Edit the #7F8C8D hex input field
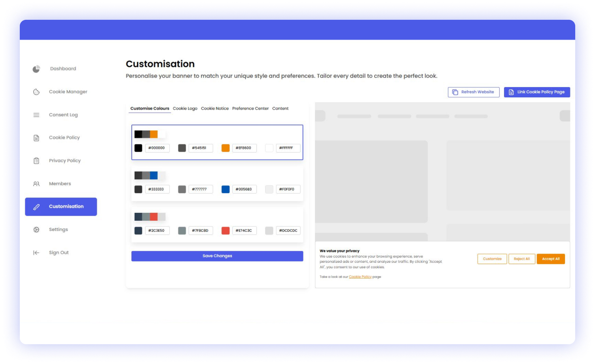 coord(201,231)
